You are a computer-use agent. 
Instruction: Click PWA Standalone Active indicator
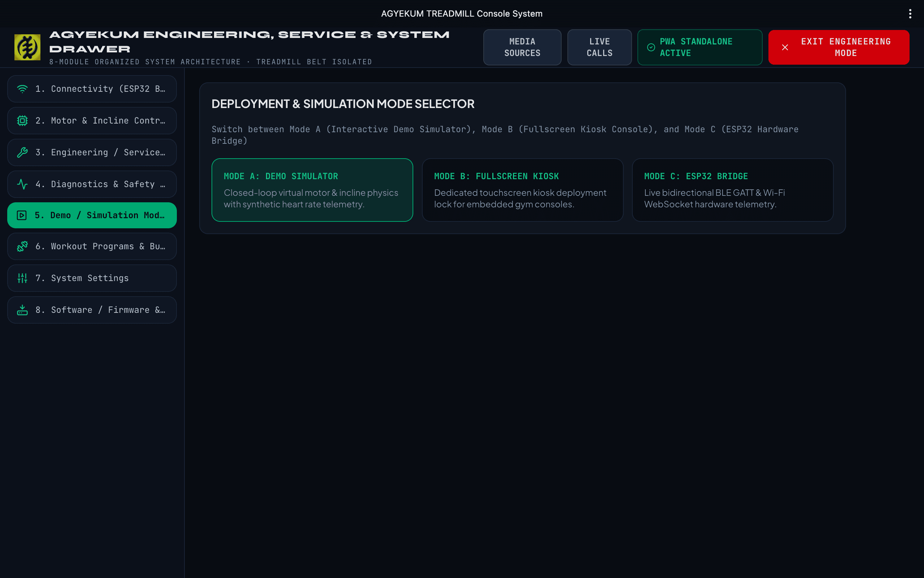[x=700, y=47]
